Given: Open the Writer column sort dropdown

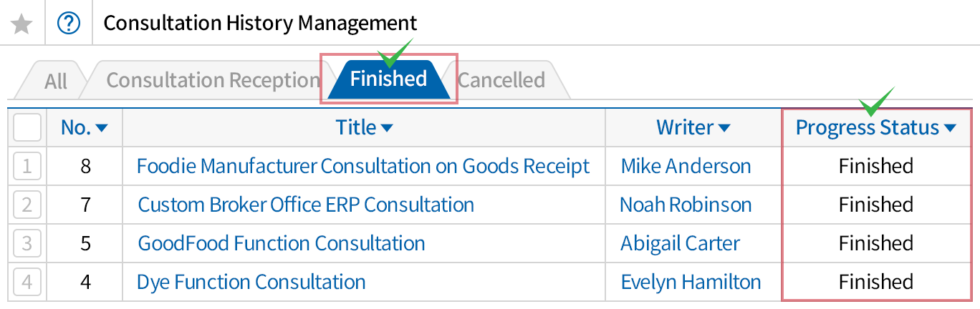Looking at the screenshot, I should 724,128.
